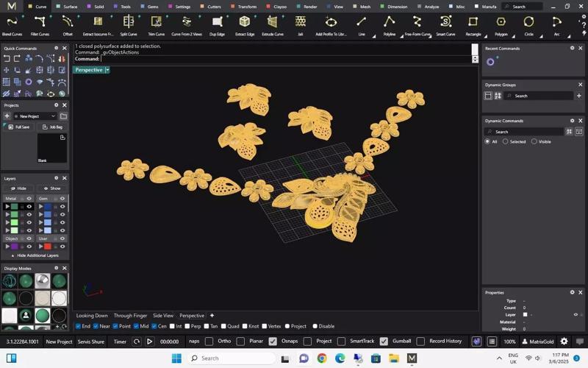Click the Trim Curve icon
The height and width of the screenshot is (368, 588).
[156, 22]
